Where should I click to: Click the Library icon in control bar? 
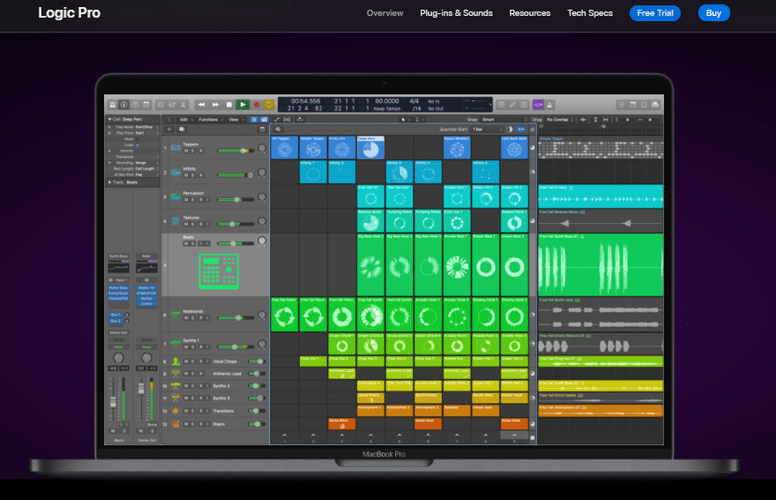tap(113, 104)
